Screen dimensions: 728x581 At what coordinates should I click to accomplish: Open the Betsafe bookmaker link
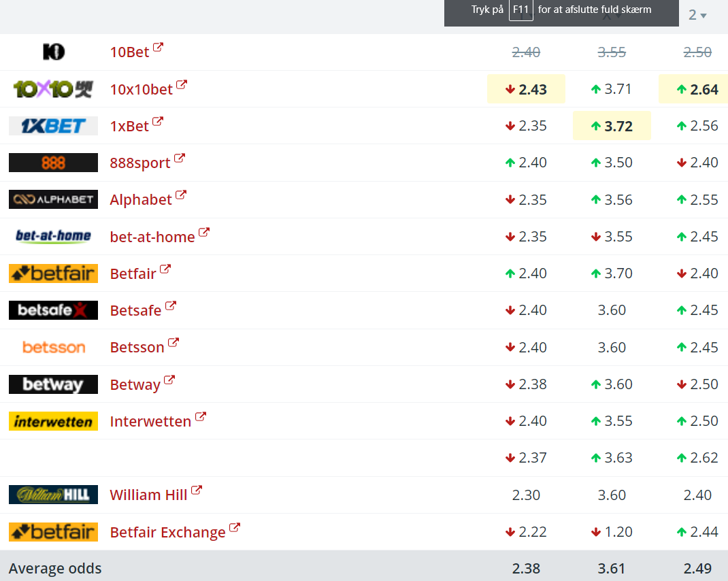pyautogui.click(x=135, y=310)
